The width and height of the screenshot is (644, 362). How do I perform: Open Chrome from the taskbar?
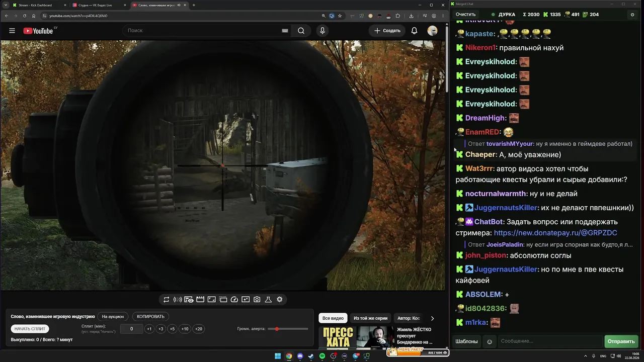click(x=289, y=356)
